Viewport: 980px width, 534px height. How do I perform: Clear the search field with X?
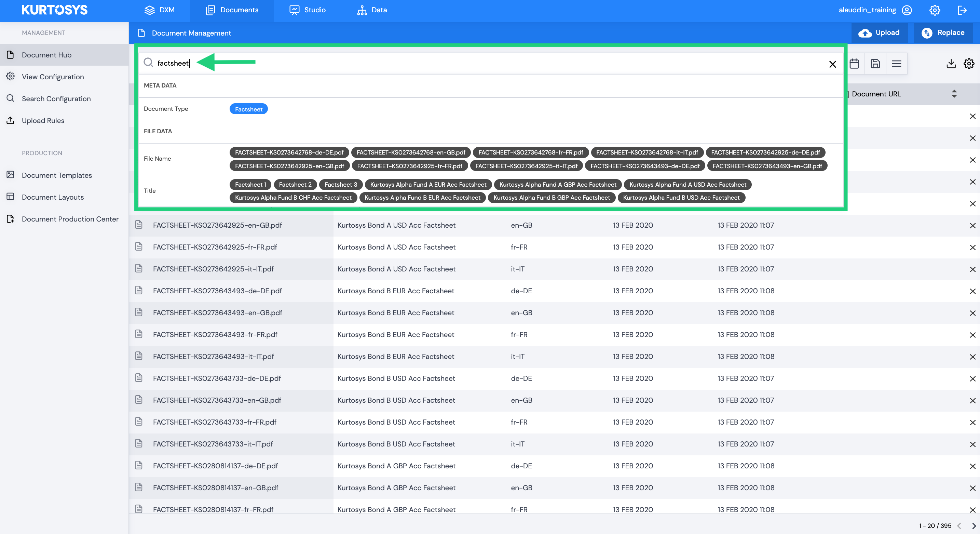point(832,64)
